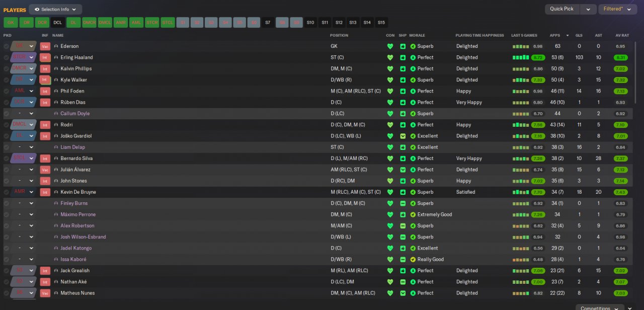Screen dimensions: 644x310
Task: Click the condition heart for Jadel Katongo
Action: click(390, 248)
